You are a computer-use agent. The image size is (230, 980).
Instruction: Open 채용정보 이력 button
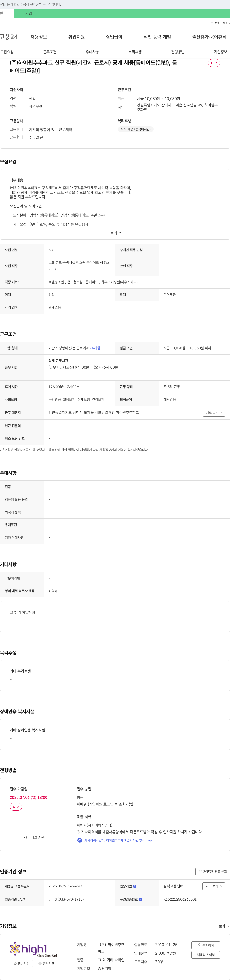coord(206,954)
